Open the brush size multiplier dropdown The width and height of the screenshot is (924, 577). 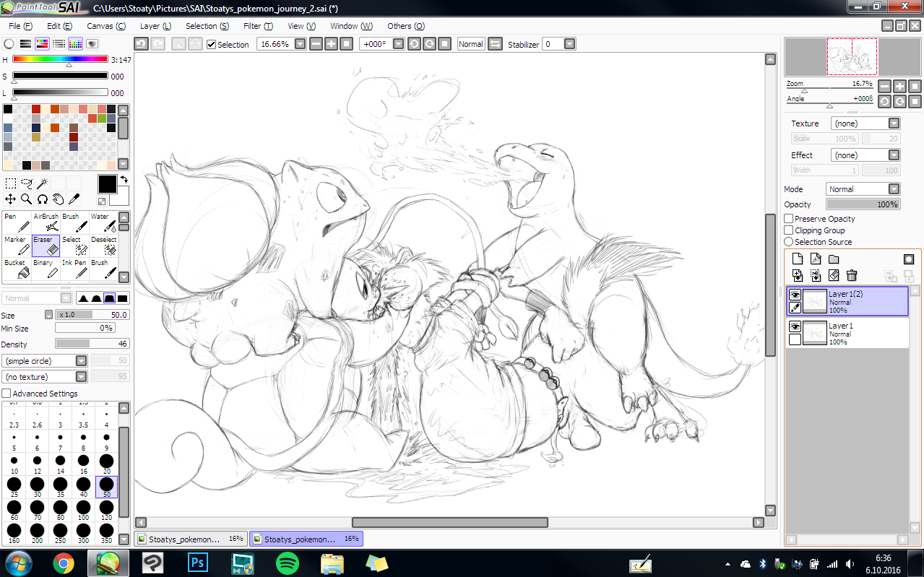point(49,315)
